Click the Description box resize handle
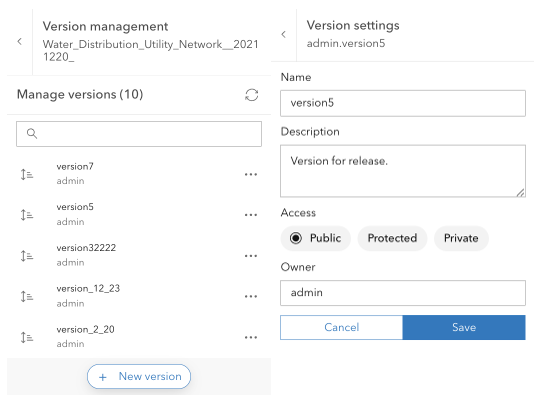 [x=520, y=192]
